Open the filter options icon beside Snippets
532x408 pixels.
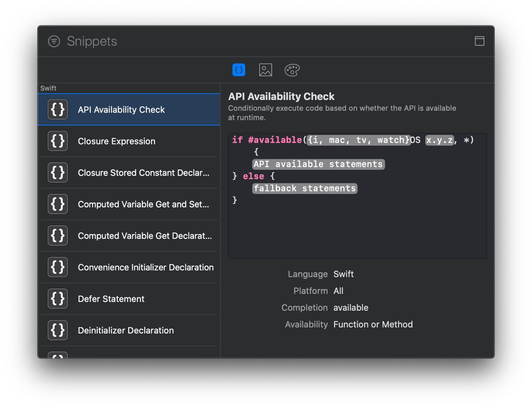pyautogui.click(x=54, y=41)
